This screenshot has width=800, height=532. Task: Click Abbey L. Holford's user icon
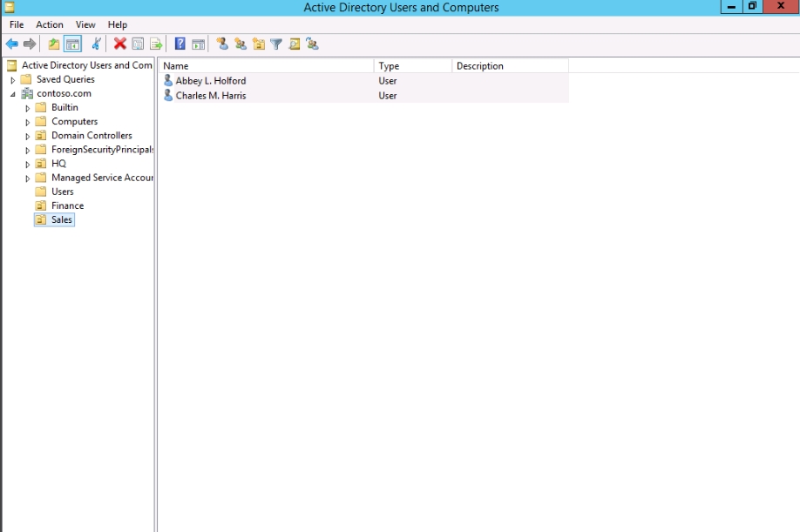168,80
